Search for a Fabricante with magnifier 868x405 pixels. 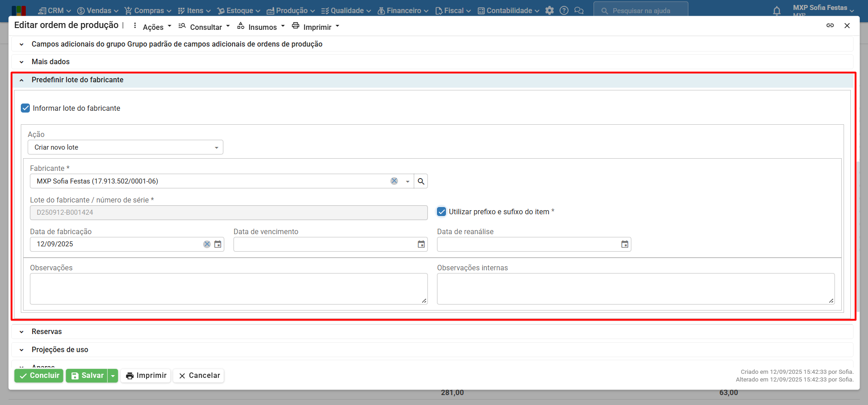421,181
